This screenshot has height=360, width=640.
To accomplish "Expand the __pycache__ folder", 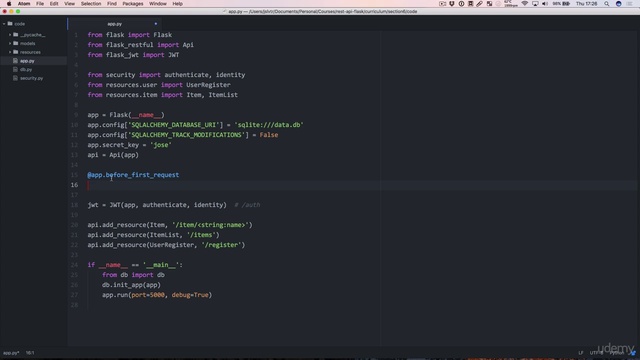I will 10,35.
